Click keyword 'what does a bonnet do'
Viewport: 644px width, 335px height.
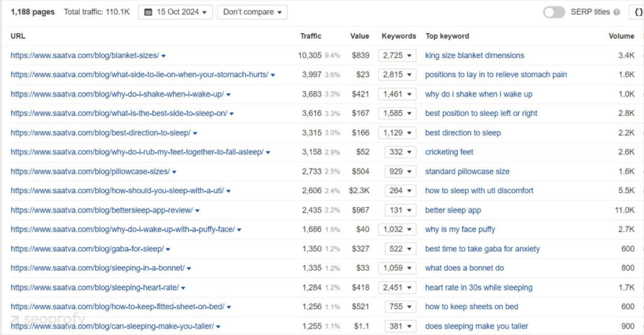pyautogui.click(x=465, y=268)
